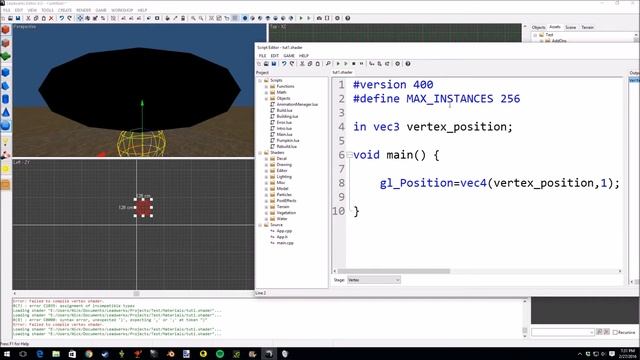Open the GAME menu in the Script Editor

tap(289, 56)
